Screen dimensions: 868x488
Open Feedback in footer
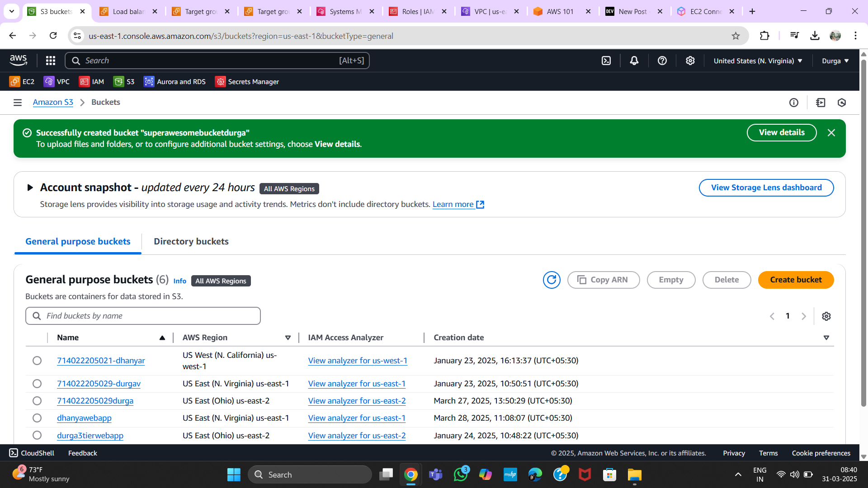(83, 453)
